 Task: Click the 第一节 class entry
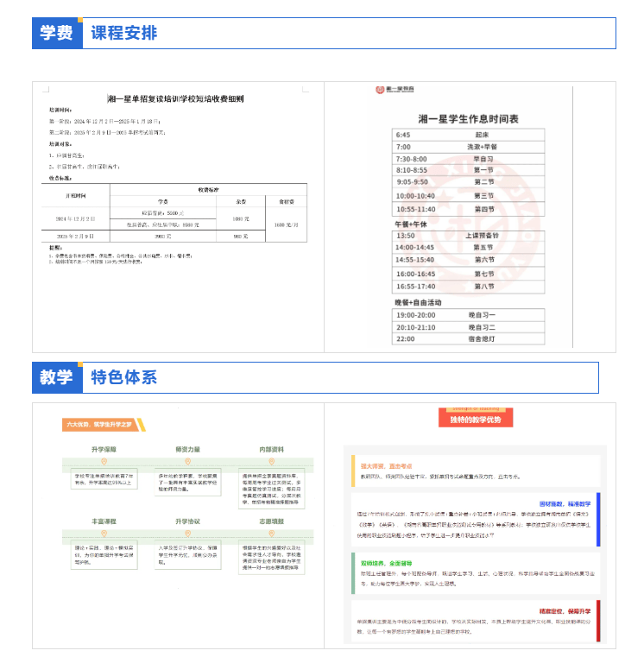pyautogui.click(x=483, y=170)
